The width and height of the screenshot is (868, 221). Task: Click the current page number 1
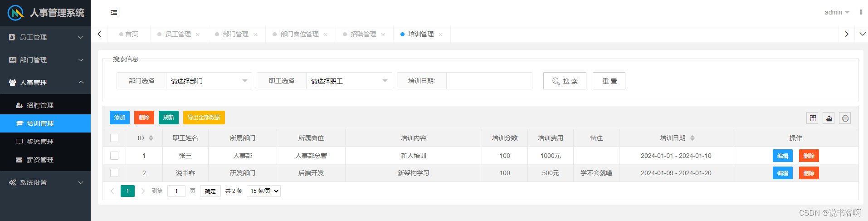tap(127, 191)
